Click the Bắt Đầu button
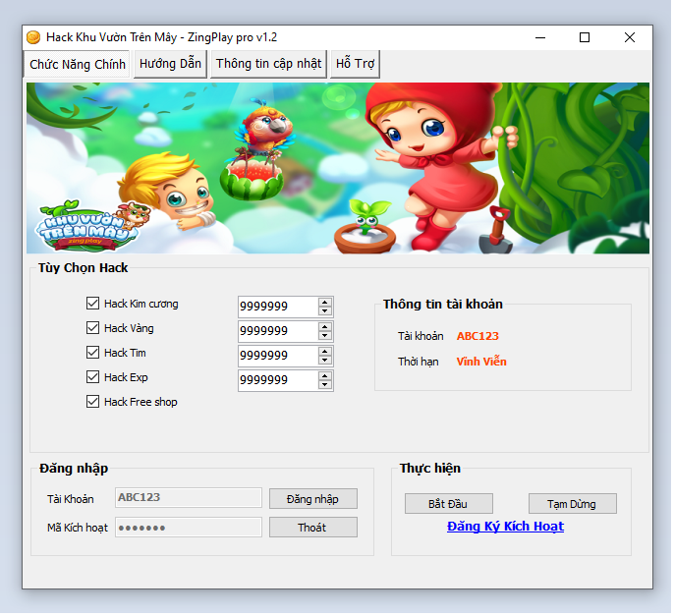 [x=448, y=504]
